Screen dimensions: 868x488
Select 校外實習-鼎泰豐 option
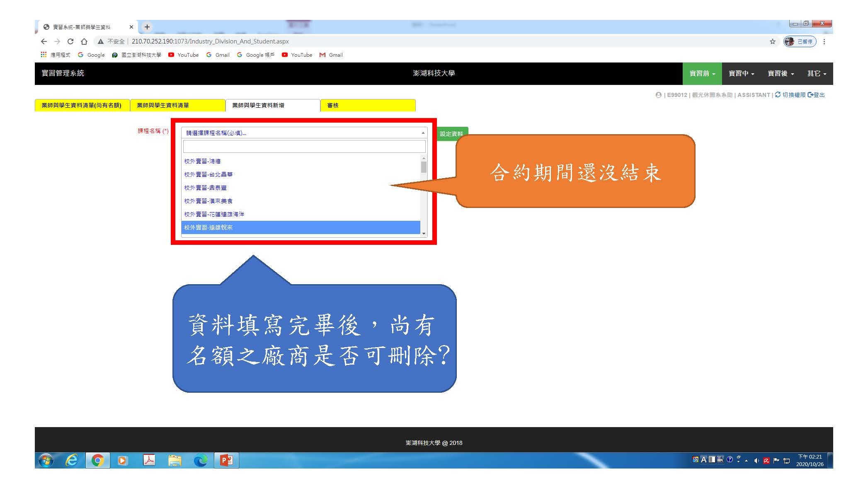301,188
